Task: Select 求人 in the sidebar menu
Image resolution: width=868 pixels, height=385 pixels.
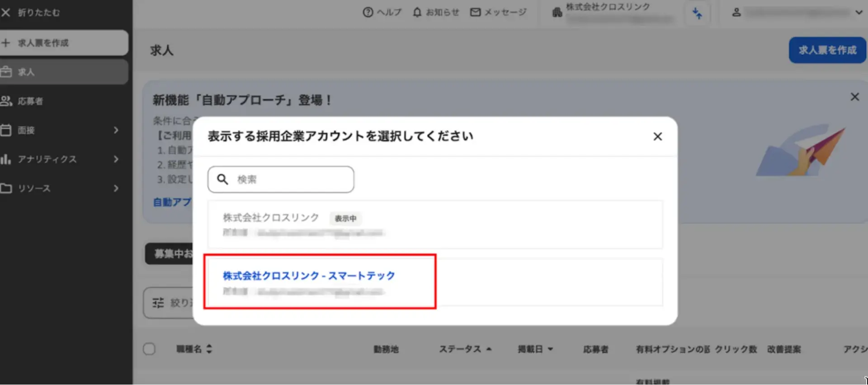Action: (x=26, y=72)
